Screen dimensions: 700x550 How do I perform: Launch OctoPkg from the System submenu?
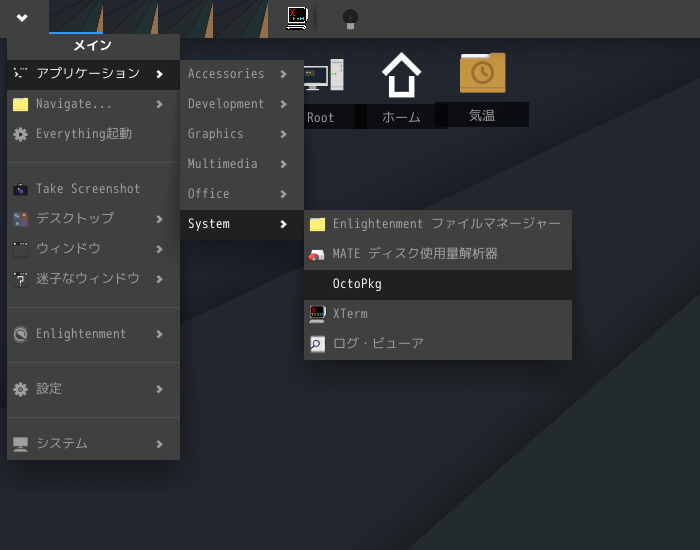438,284
